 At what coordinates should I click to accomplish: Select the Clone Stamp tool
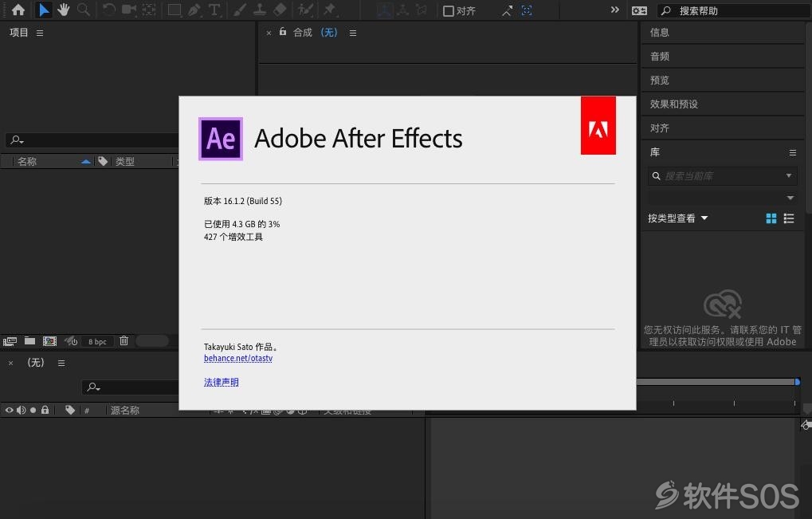tap(260, 10)
